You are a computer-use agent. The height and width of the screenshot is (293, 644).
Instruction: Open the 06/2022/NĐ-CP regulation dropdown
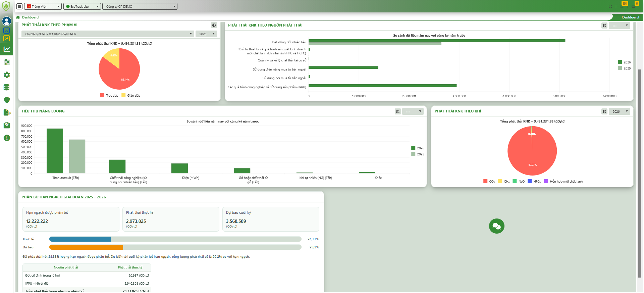[x=107, y=34]
